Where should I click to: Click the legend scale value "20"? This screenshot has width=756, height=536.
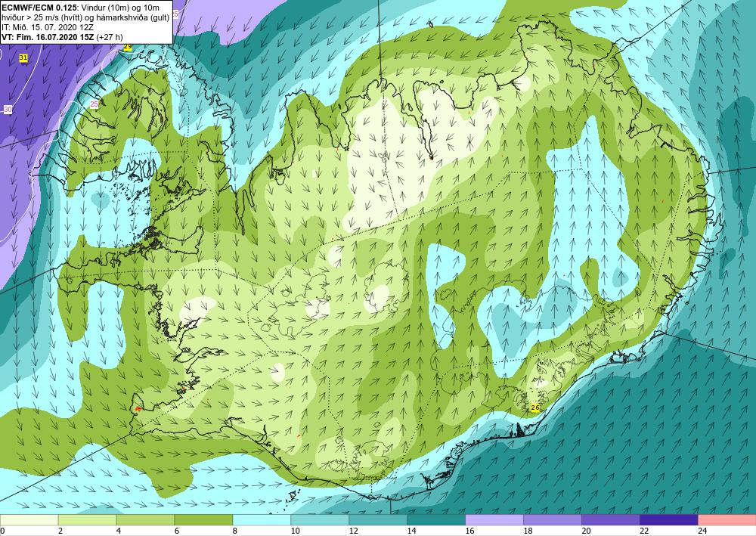(x=587, y=531)
